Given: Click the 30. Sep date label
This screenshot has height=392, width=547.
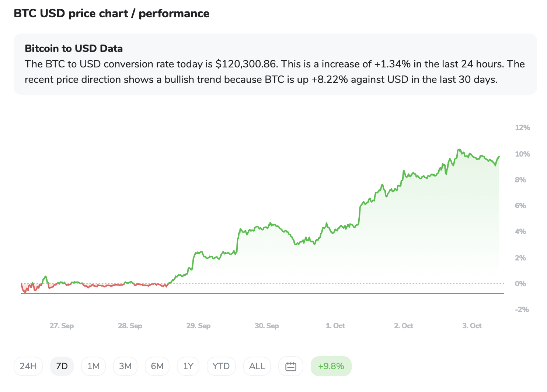Looking at the screenshot, I should pos(266,326).
